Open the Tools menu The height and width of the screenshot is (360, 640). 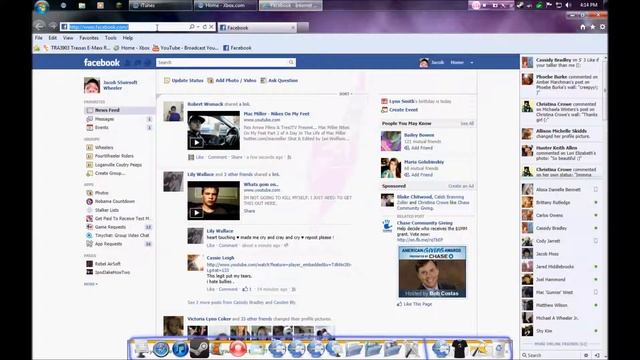tap(111, 38)
